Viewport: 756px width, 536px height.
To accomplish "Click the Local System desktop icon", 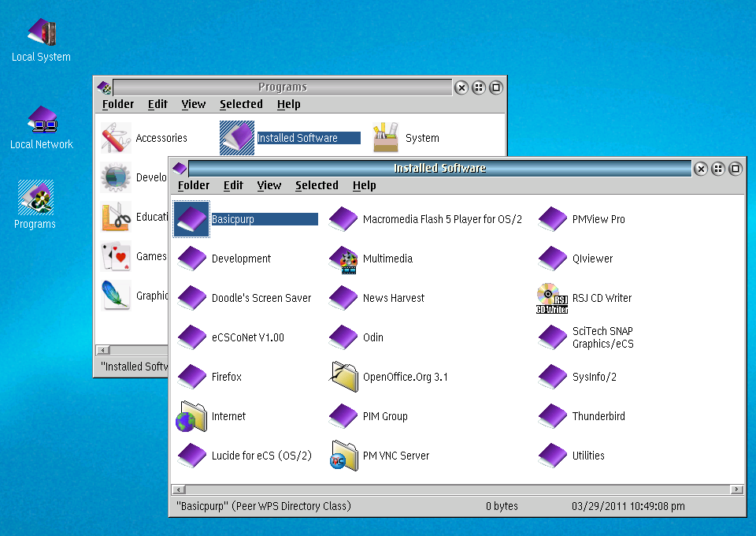I will pos(42,33).
